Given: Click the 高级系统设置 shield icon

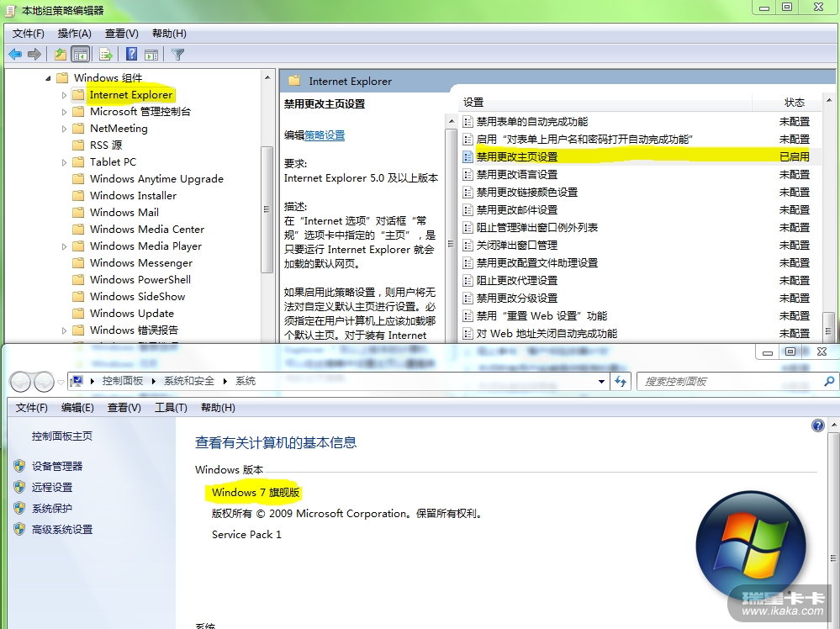Looking at the screenshot, I should coord(20,529).
